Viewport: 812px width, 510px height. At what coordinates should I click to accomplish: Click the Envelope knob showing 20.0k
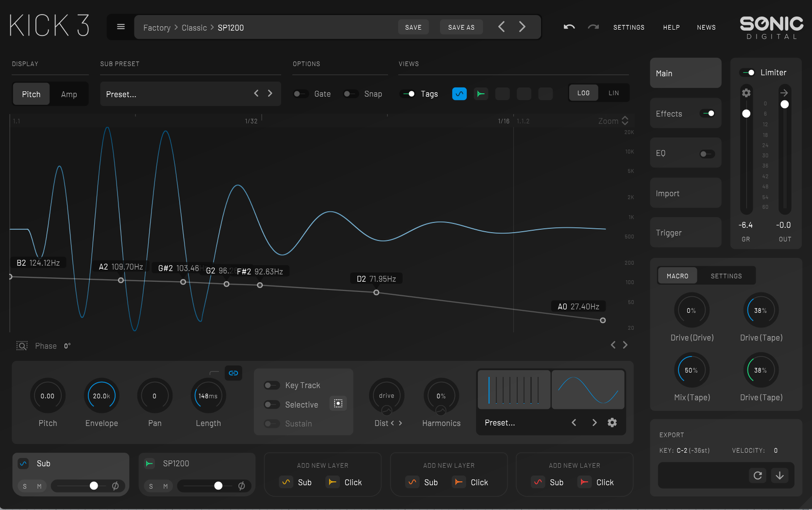[x=101, y=396]
